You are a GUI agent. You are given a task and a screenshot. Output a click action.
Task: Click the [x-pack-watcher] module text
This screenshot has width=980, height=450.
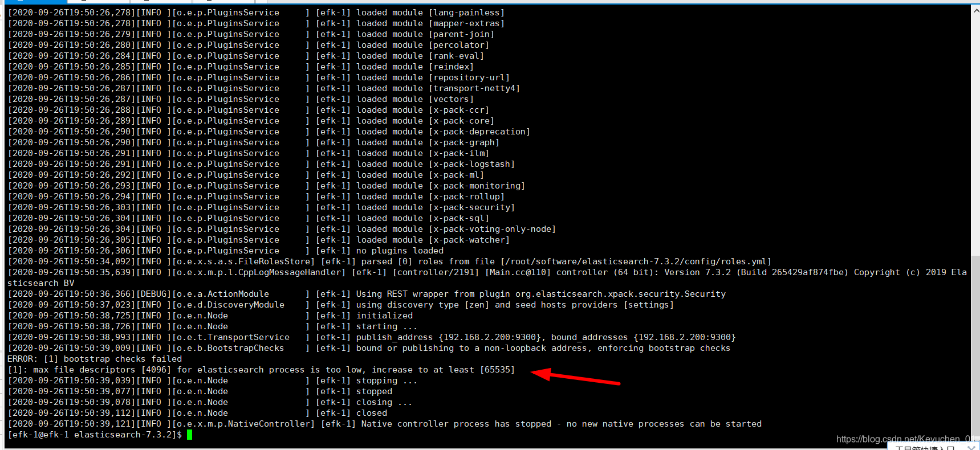[469, 240]
